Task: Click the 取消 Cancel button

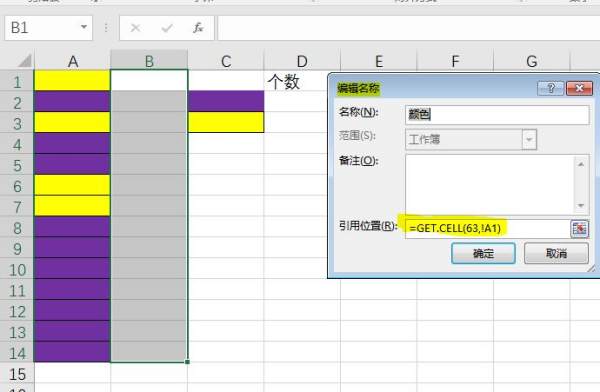Action: (x=556, y=253)
